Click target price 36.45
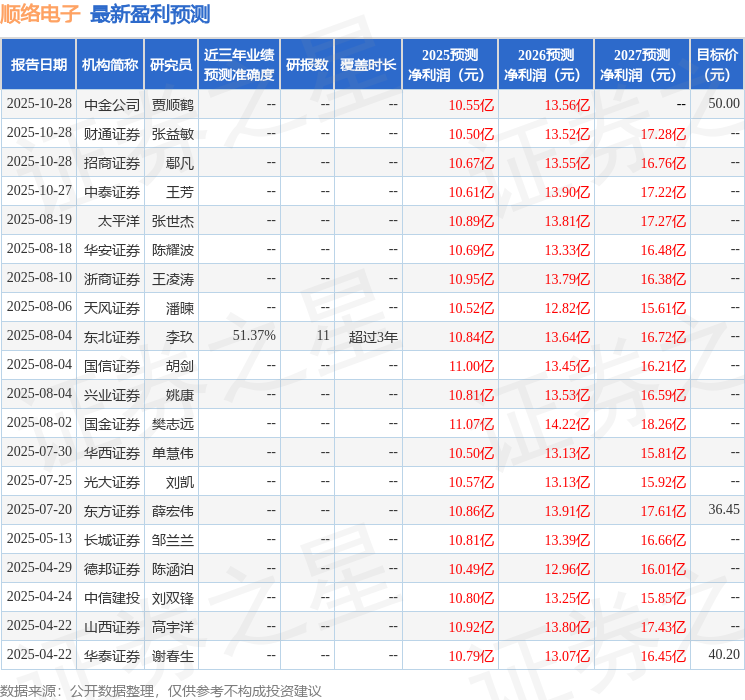The image size is (745, 700). pos(724,509)
